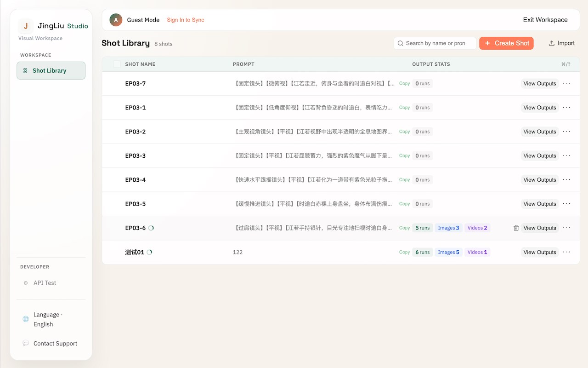Copy the prompt of EP03-6
Viewport: 588px width, 368px height.
404,228
